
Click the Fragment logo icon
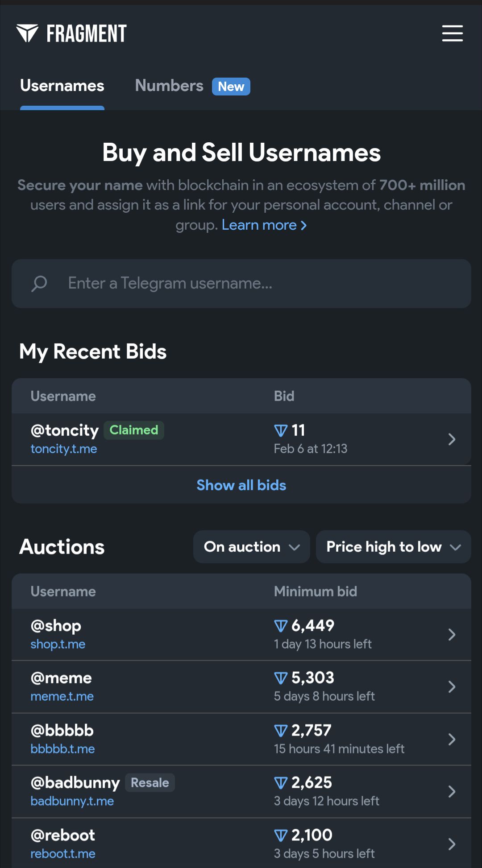pos(27,33)
